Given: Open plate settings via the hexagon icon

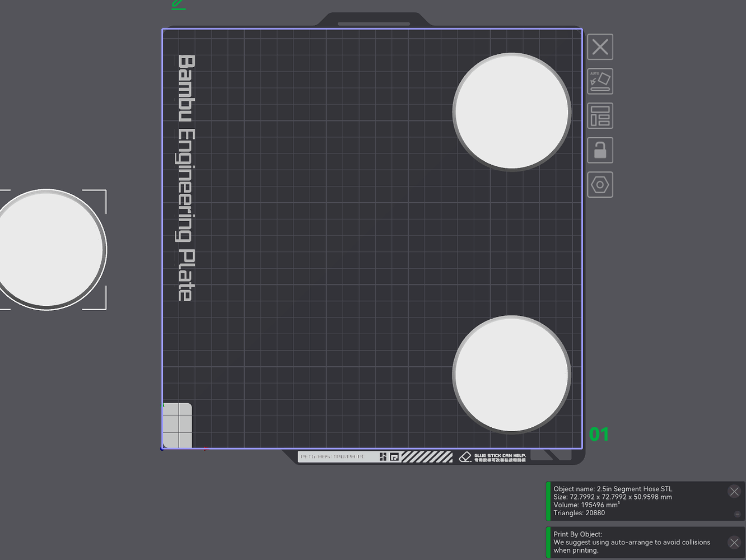Looking at the screenshot, I should 600,184.
